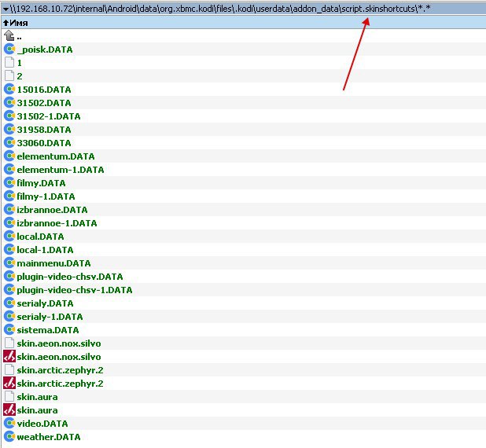486x448 pixels.
Task: Click the icon next to filmy.DATA
Action: 9,182
